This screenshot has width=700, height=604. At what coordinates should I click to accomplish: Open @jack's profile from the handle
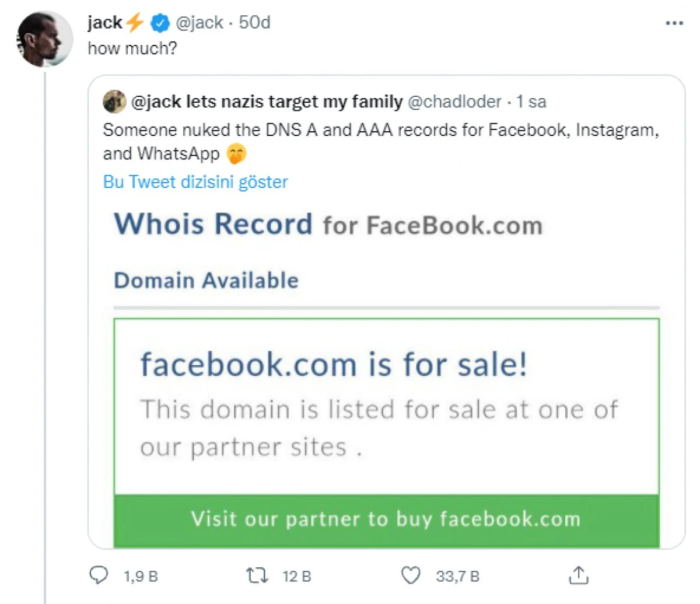tap(199, 22)
